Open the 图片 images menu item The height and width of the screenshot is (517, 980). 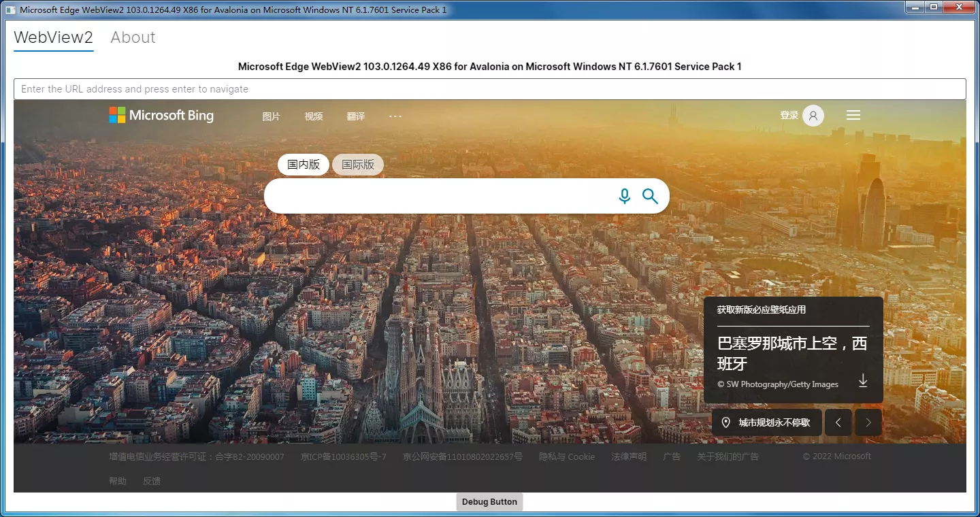pyautogui.click(x=272, y=116)
